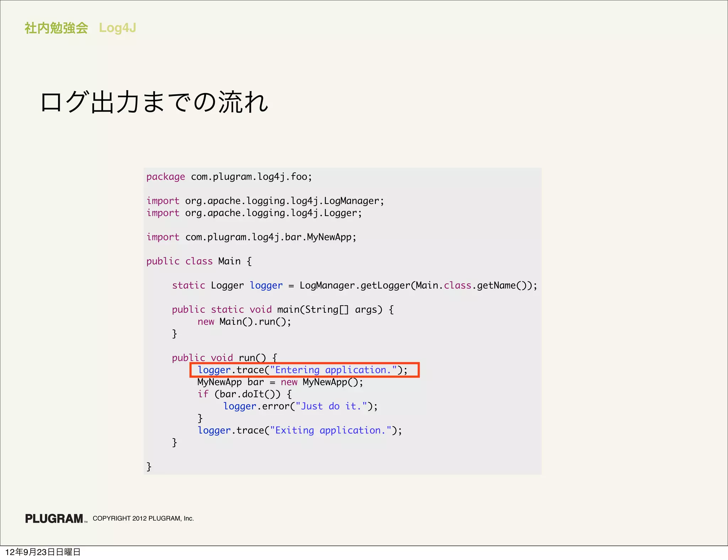728x560 pixels.
Task: Click the import line ending with LogManager;
Action: click(265, 201)
